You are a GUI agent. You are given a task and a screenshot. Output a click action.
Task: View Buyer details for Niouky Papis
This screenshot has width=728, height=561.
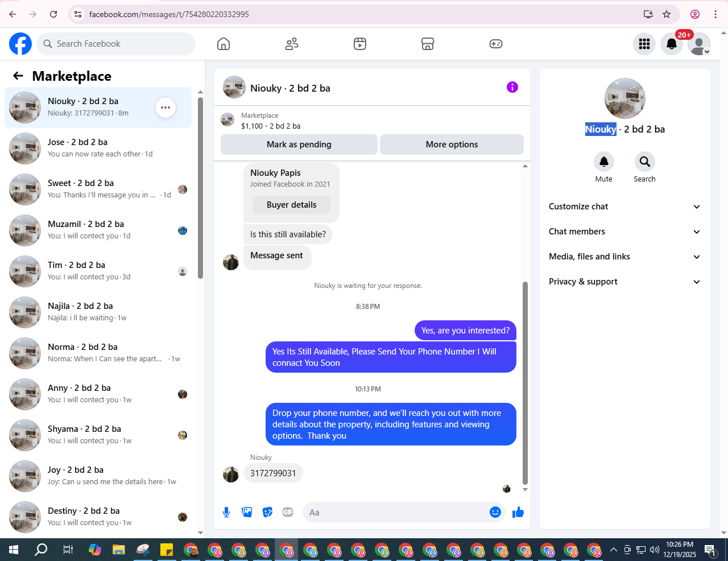click(291, 205)
